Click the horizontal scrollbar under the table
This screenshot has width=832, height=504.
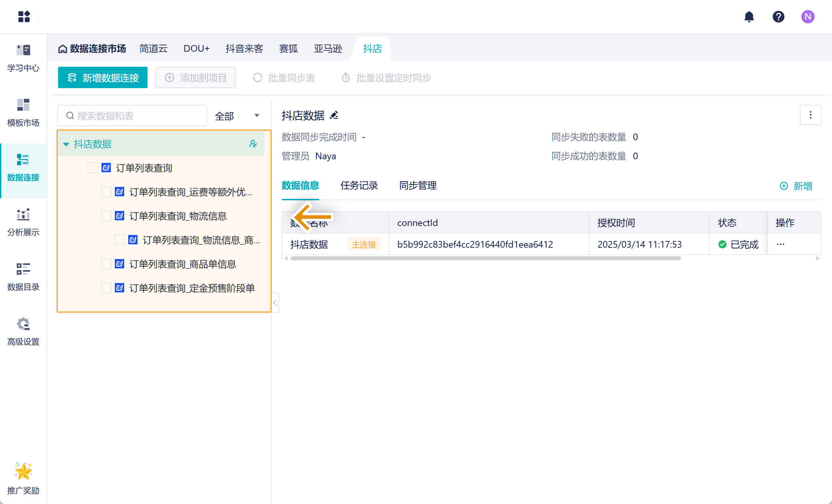click(x=485, y=258)
